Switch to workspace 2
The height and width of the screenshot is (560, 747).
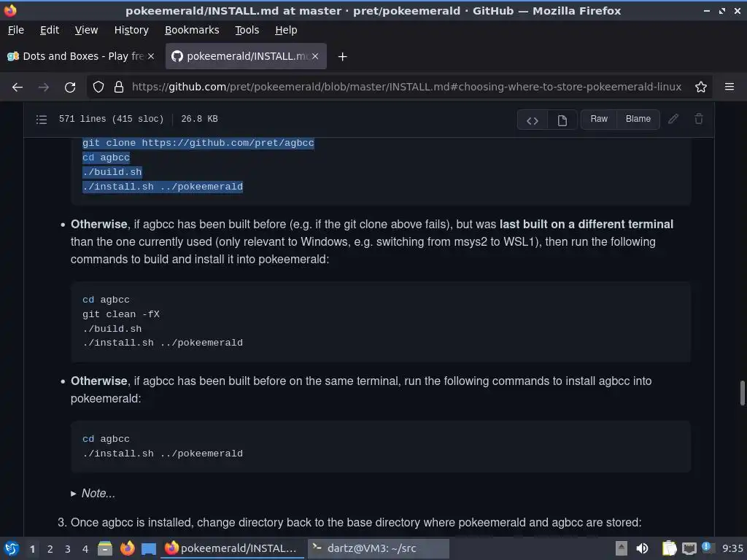pos(50,549)
